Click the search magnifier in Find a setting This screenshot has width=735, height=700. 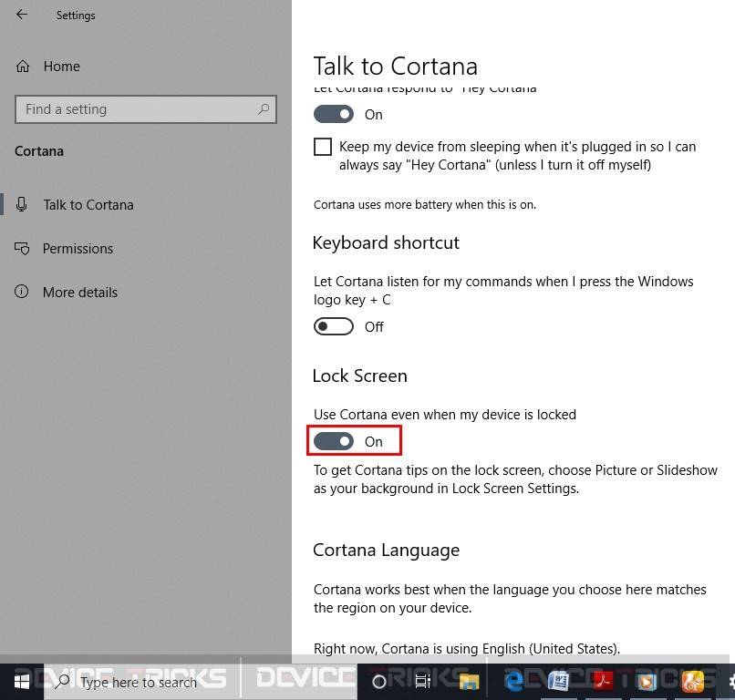[264, 108]
